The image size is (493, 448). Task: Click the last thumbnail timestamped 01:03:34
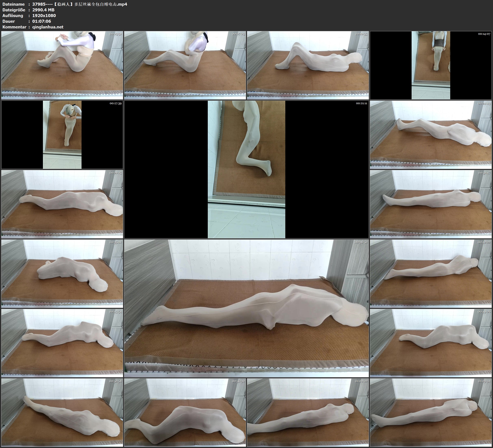coord(431,412)
